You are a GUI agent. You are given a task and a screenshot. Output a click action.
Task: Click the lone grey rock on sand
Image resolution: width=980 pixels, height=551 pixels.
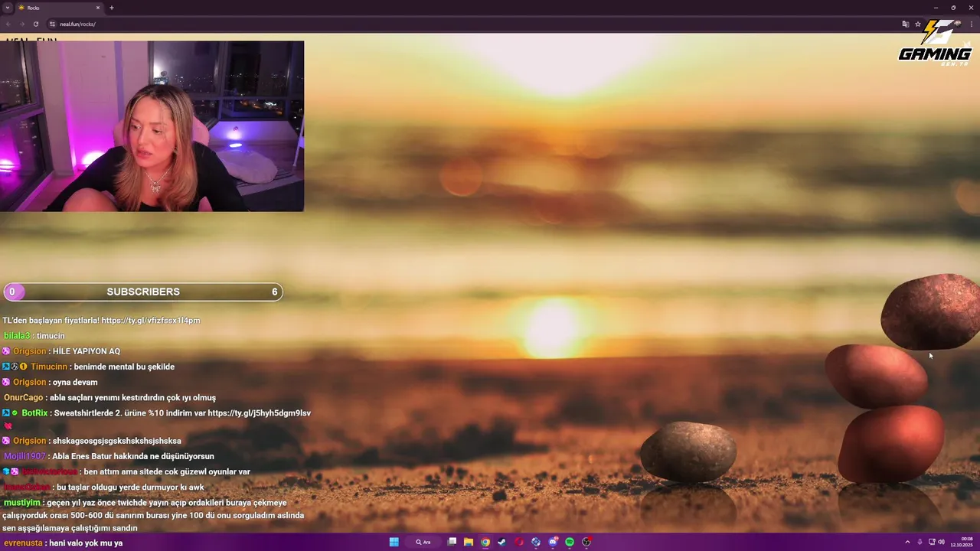pyautogui.click(x=688, y=452)
